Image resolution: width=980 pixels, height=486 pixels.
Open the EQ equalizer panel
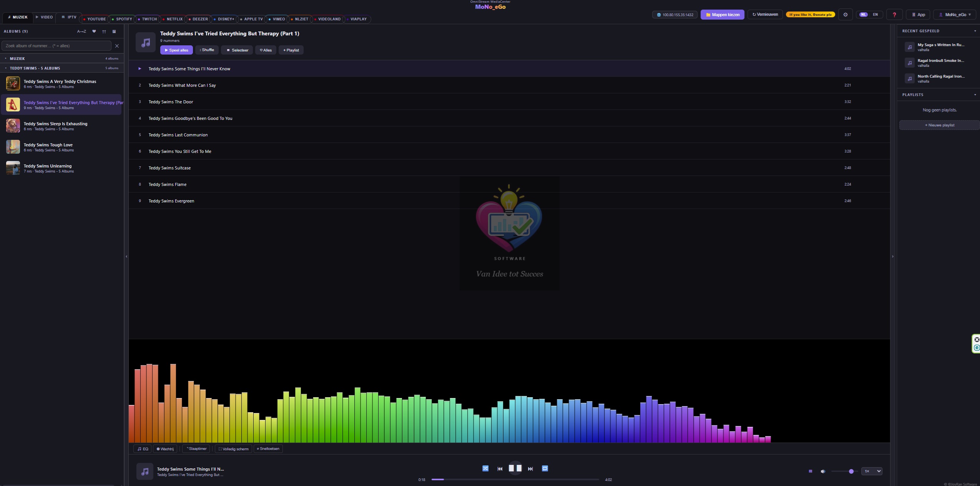click(x=143, y=449)
